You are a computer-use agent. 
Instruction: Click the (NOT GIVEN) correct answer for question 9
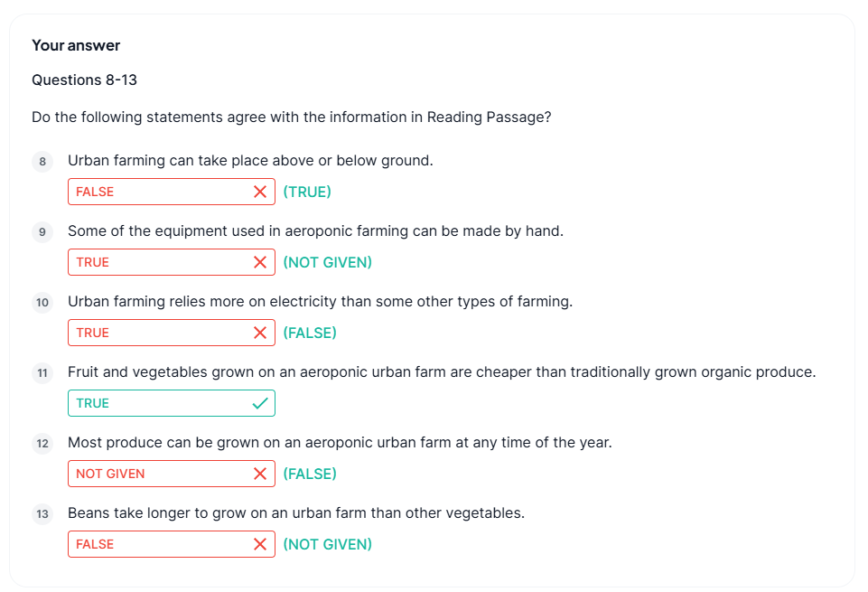click(328, 262)
